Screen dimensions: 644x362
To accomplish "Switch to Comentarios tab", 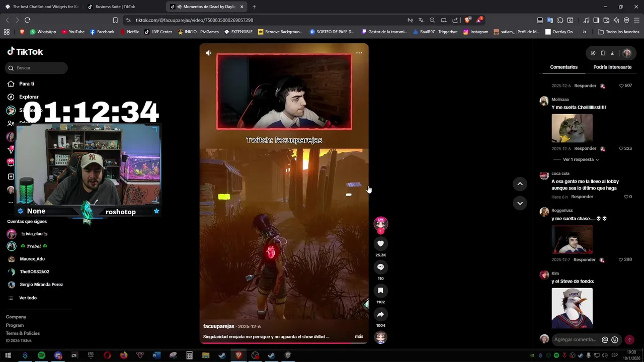I will point(563,67).
